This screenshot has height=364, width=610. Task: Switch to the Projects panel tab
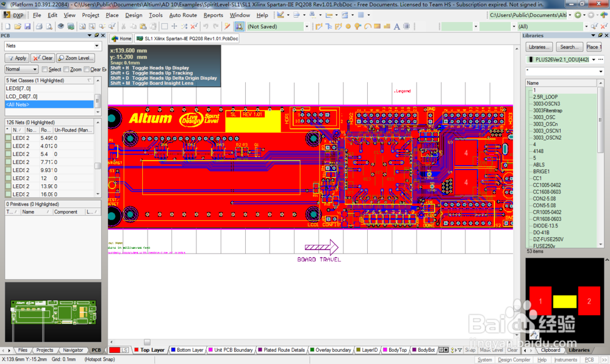pos(45,350)
